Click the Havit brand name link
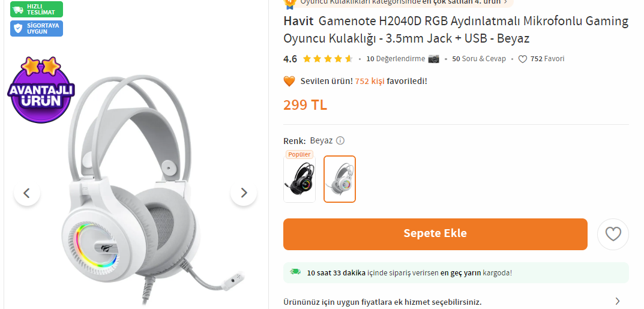This screenshot has height=309, width=644. pos(298,20)
